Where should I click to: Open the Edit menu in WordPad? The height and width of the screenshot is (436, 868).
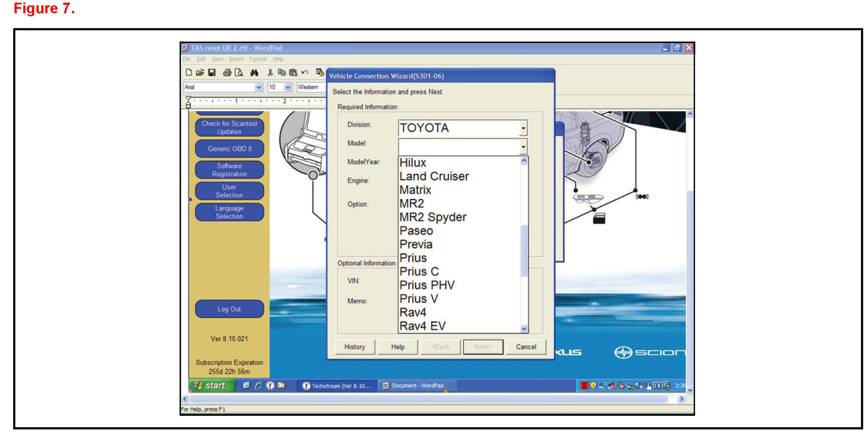click(x=201, y=59)
